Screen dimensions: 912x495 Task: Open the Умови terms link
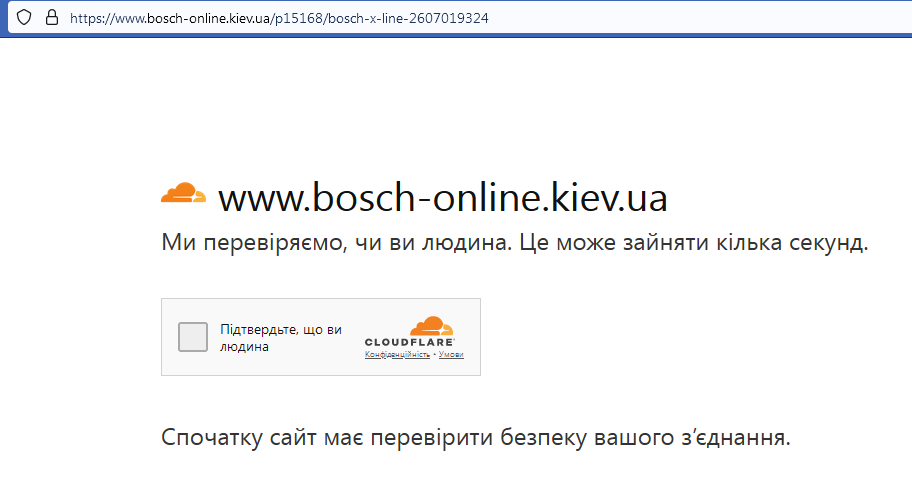pyautogui.click(x=451, y=354)
